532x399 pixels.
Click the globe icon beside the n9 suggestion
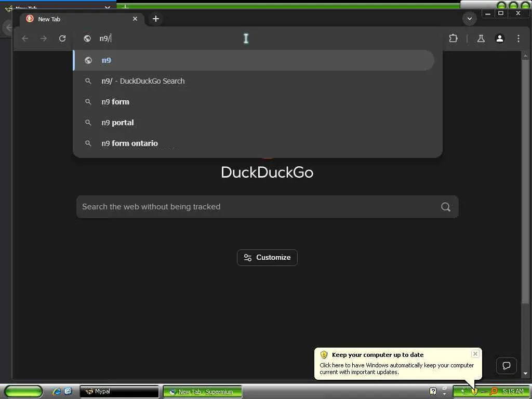pyautogui.click(x=88, y=60)
